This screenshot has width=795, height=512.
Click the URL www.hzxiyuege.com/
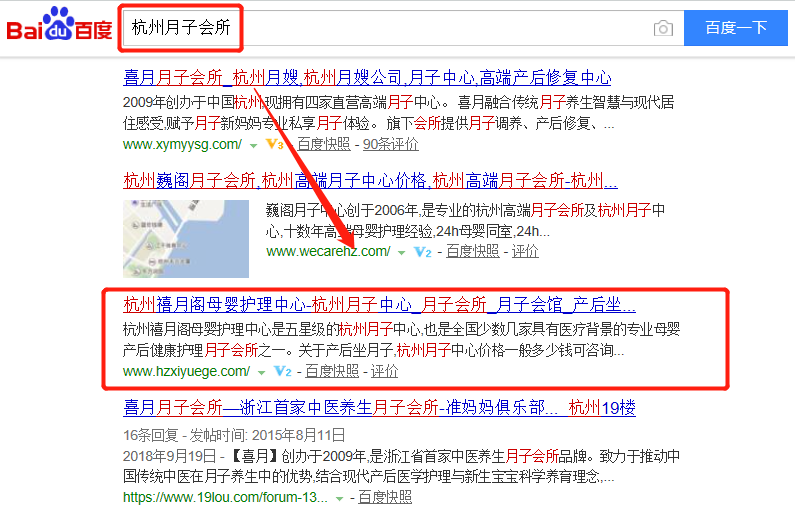click(x=186, y=372)
